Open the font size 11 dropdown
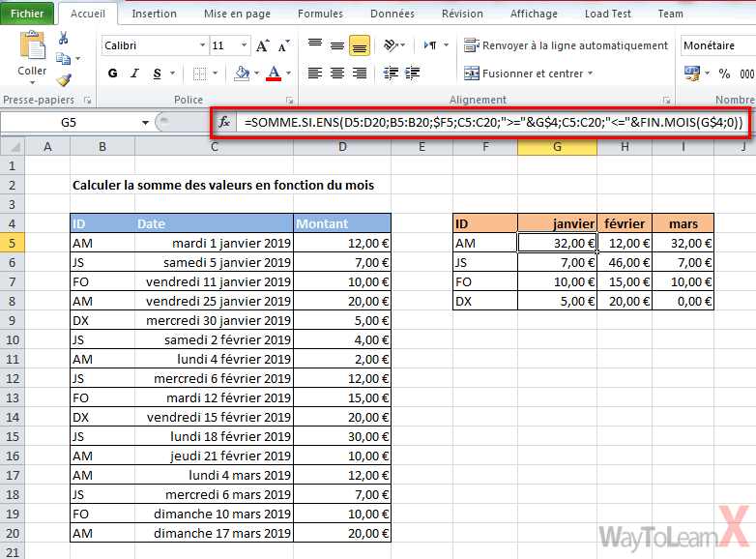 [244, 45]
